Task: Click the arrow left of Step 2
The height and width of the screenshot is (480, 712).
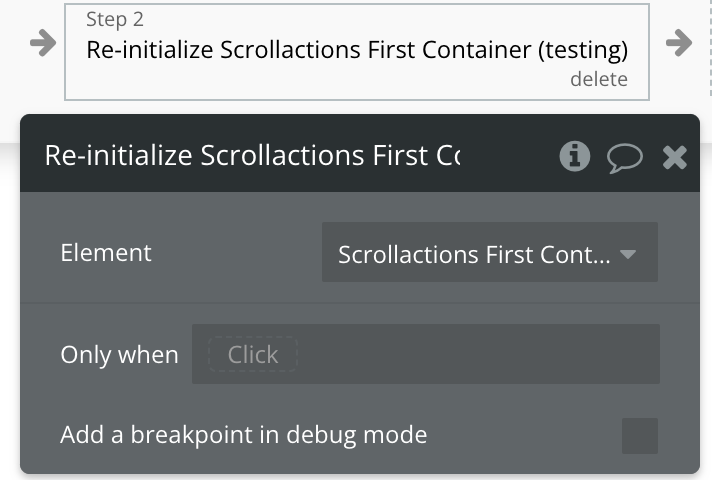Action: pyautogui.click(x=42, y=44)
